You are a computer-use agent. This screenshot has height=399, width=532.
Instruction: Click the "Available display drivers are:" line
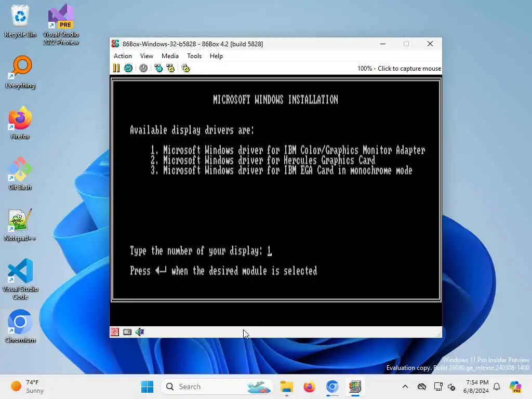(x=192, y=130)
